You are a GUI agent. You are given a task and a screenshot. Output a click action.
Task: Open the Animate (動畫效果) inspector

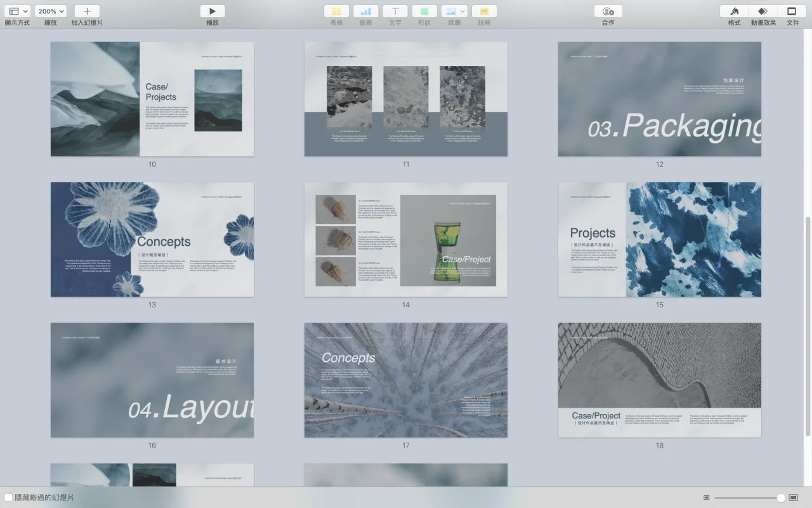coord(763,11)
